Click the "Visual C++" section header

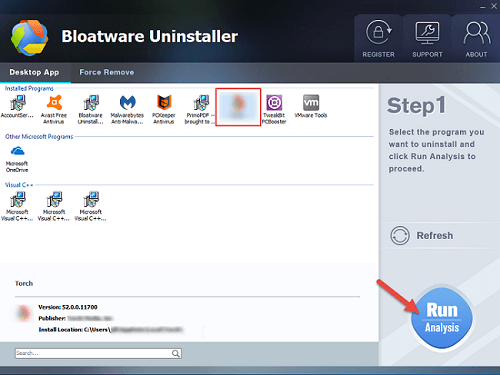pyautogui.click(x=19, y=185)
